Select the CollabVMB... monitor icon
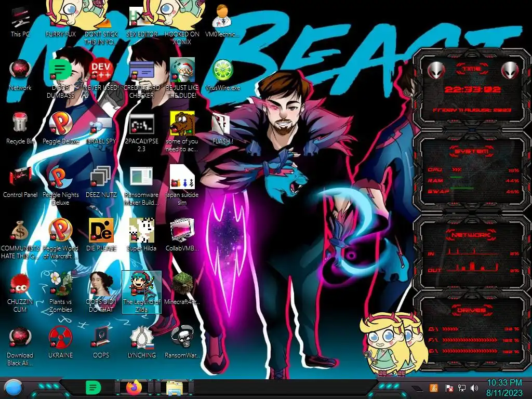This screenshot has height=399, width=532. pos(182,235)
